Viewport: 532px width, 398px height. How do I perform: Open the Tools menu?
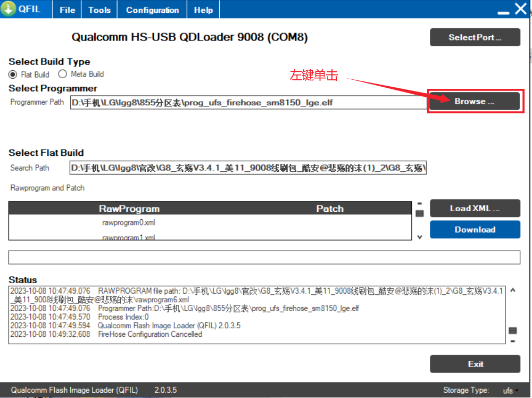pyautogui.click(x=99, y=10)
